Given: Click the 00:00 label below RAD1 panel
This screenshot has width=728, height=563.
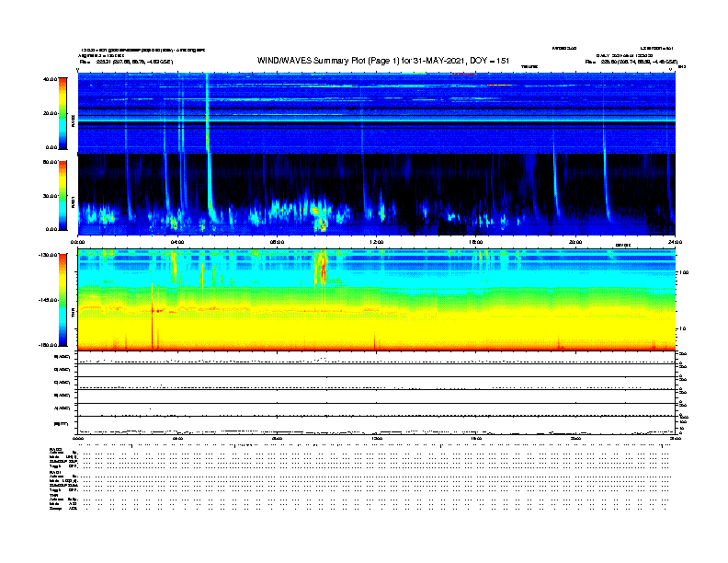Looking at the screenshot, I should (x=79, y=242).
